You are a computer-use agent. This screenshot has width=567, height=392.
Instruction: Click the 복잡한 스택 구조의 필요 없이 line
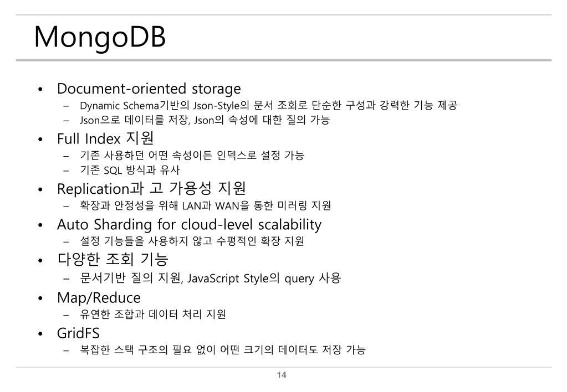click(x=223, y=350)
